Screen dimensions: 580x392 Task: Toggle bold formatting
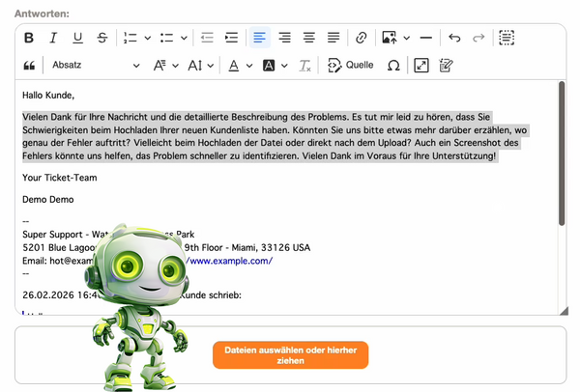point(29,38)
